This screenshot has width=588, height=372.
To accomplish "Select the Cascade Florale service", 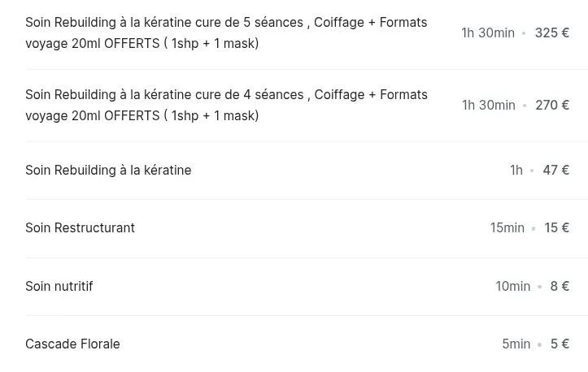I will pyautogui.click(x=72, y=344).
